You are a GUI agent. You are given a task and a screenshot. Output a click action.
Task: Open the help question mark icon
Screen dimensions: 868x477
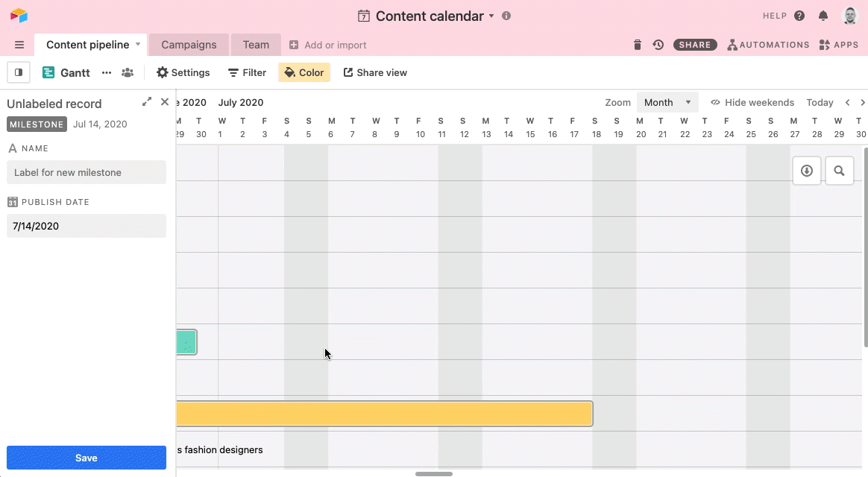pos(799,16)
